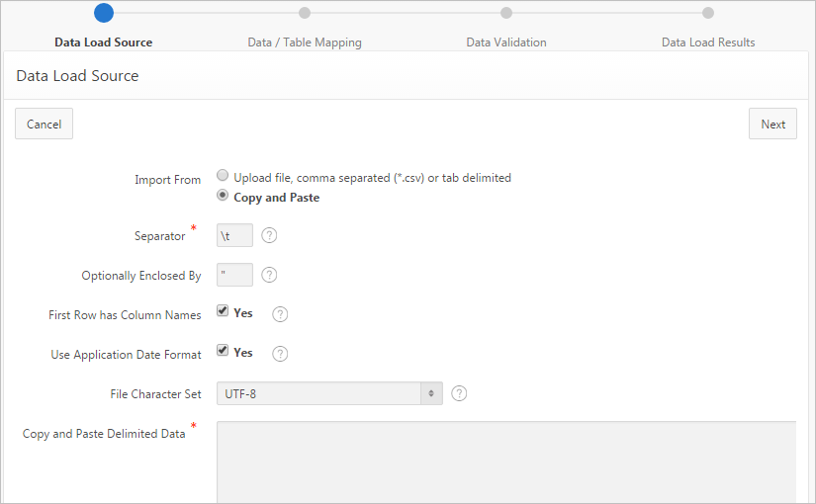Click the Data / Table Mapping step label
816x504 pixels.
coord(305,42)
